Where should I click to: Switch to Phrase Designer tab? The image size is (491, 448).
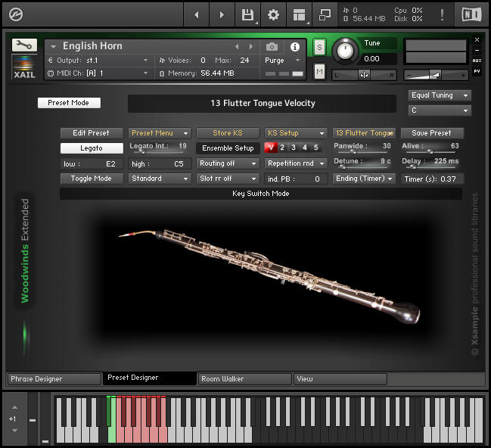(x=54, y=379)
